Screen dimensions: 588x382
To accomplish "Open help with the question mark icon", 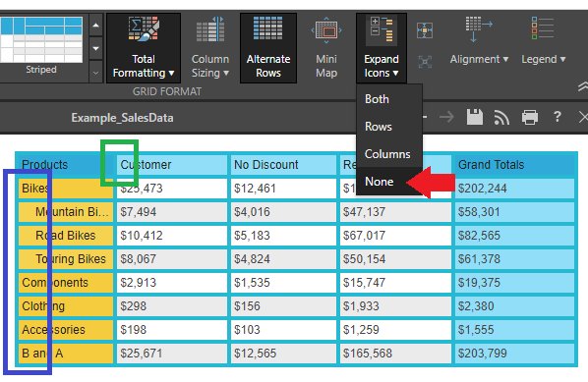I will coord(558,117).
